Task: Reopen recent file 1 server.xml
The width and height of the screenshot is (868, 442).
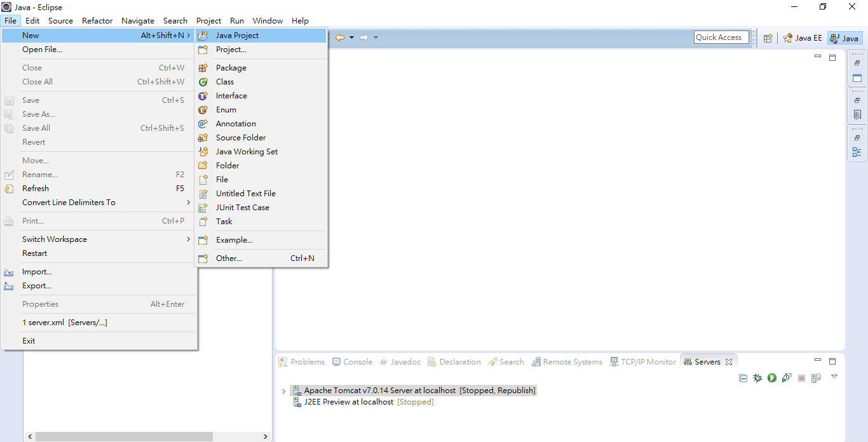Action: click(x=99, y=323)
